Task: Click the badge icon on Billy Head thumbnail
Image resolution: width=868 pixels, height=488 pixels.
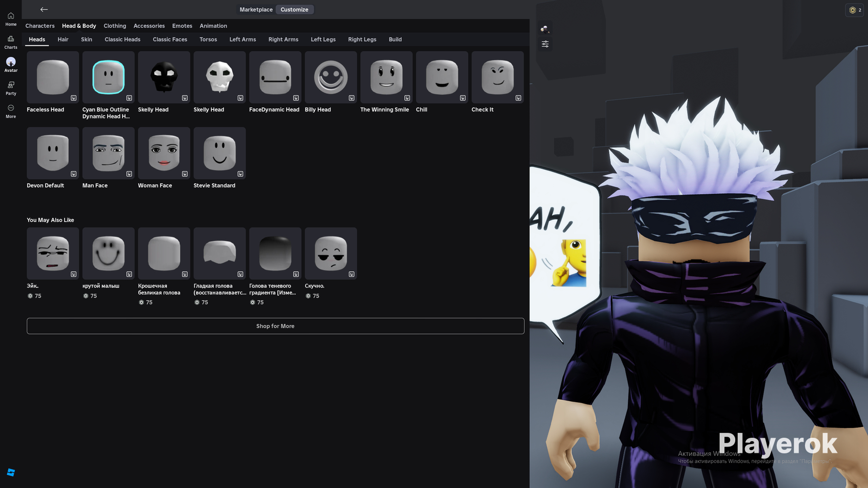Action: tap(351, 98)
